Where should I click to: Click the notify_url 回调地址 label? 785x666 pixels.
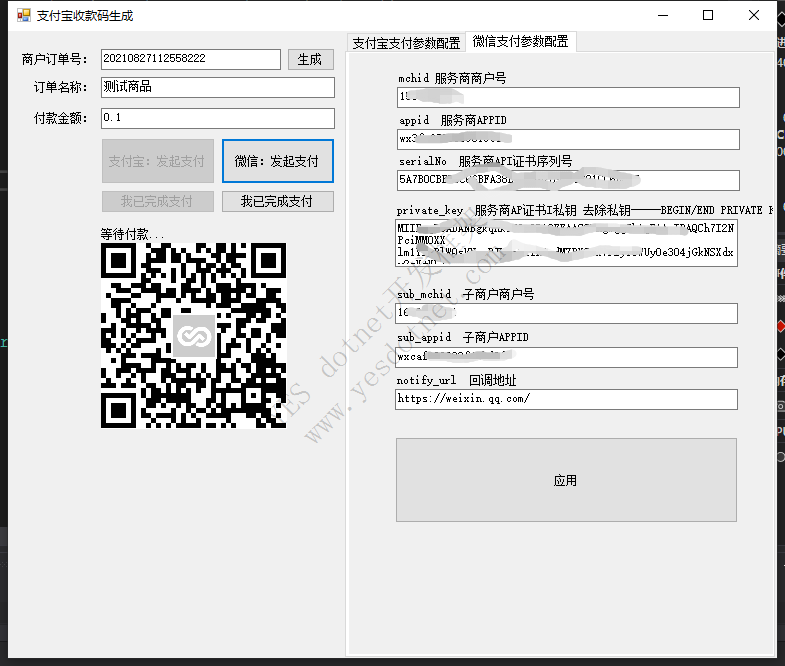click(456, 381)
